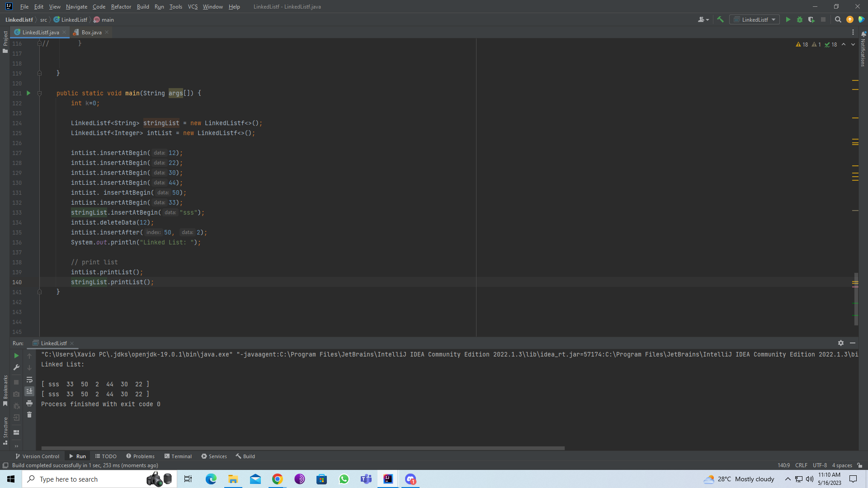868x488 pixels.
Task: Run LinkedListf with the green play button
Action: [x=788, y=19]
